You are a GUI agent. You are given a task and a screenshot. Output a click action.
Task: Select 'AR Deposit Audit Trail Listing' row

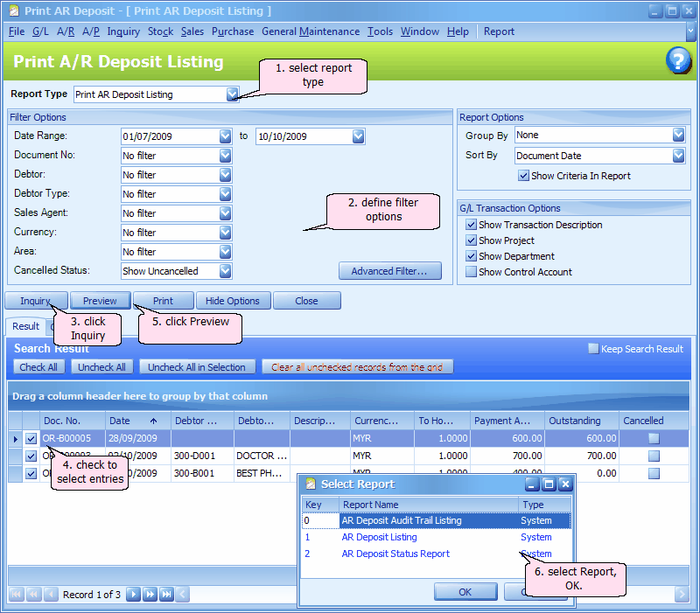[436, 520]
